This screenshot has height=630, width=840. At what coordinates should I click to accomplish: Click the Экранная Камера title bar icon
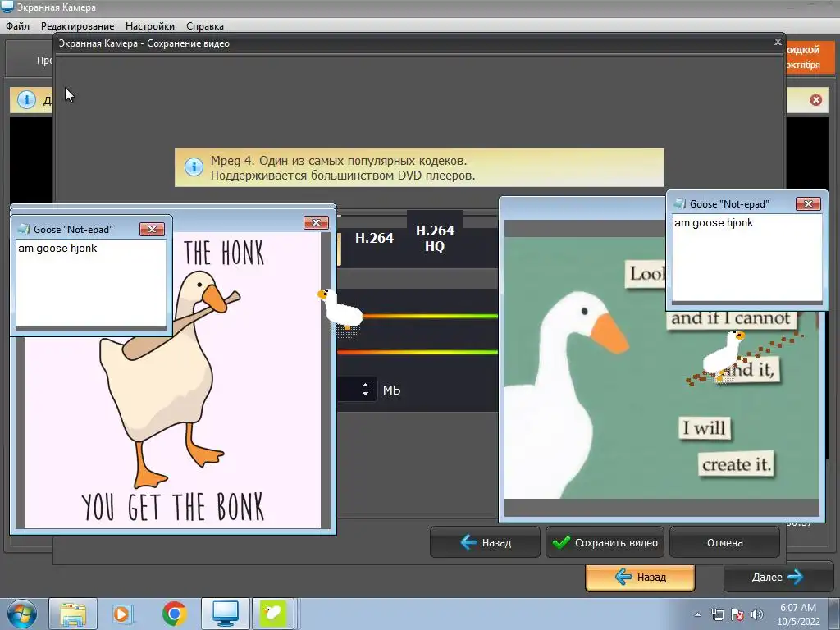pyautogui.click(x=7, y=7)
